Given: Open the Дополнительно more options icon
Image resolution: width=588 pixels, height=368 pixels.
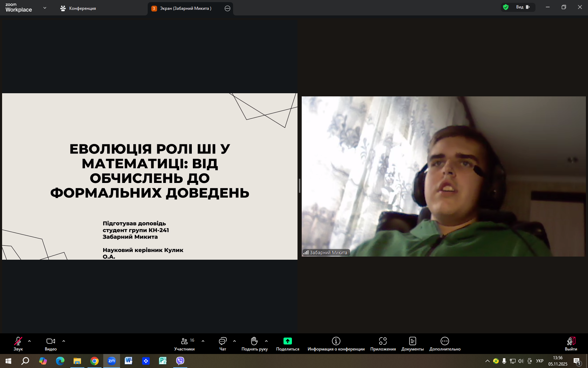Looking at the screenshot, I should point(444,341).
